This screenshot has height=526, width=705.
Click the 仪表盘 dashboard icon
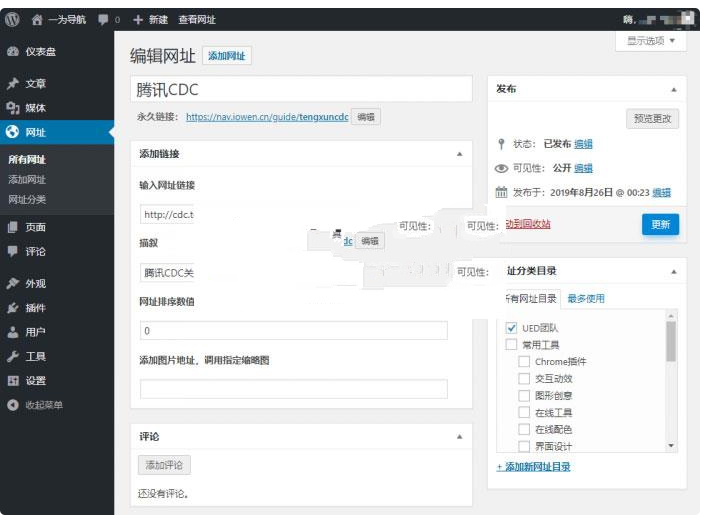point(12,51)
